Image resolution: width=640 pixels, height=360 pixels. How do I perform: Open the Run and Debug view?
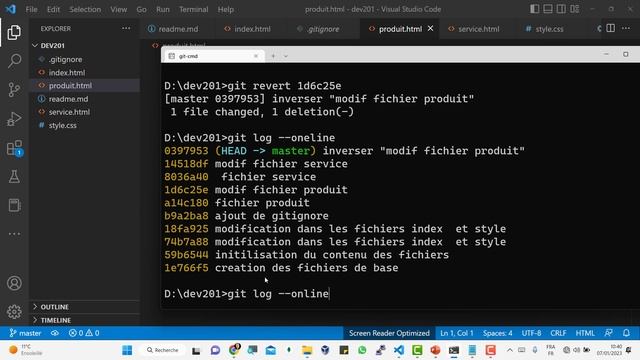(14, 119)
